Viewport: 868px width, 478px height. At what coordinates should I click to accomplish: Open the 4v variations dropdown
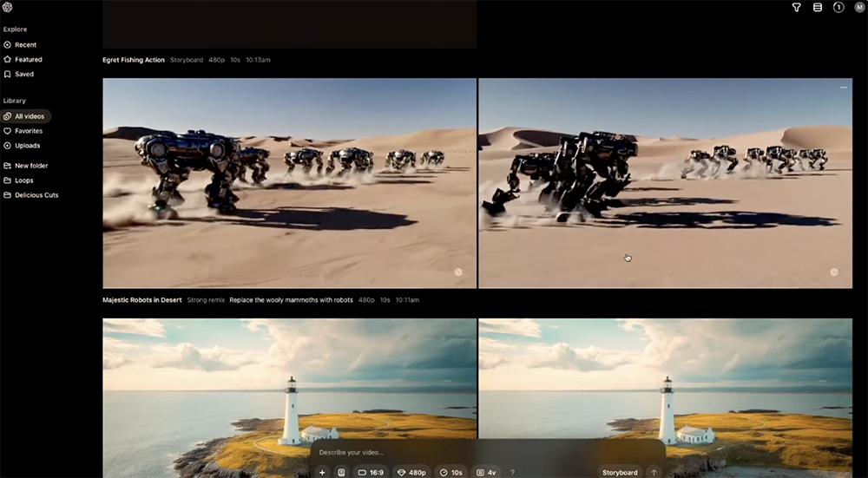[x=486, y=472]
